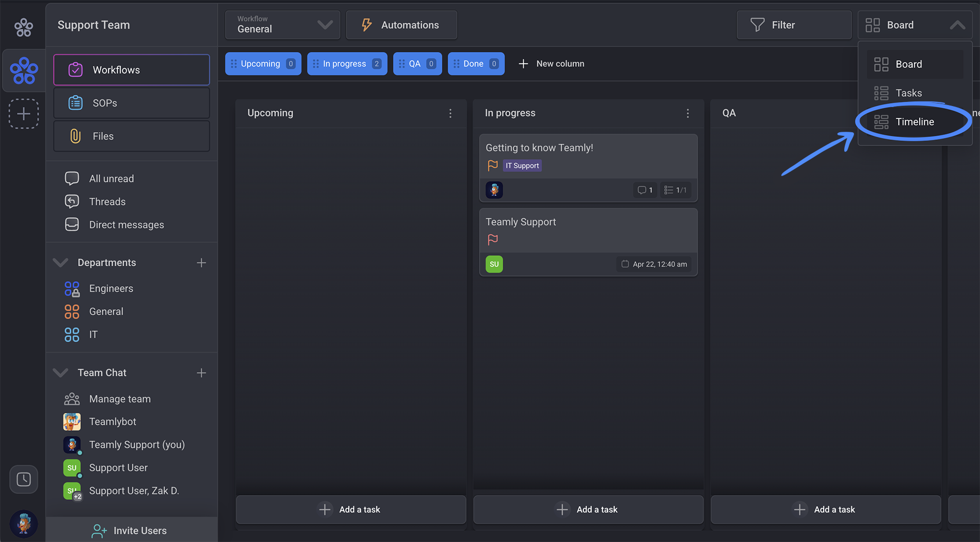Click the Invite Users button
Viewport: 980px width, 542px height.
click(x=132, y=530)
